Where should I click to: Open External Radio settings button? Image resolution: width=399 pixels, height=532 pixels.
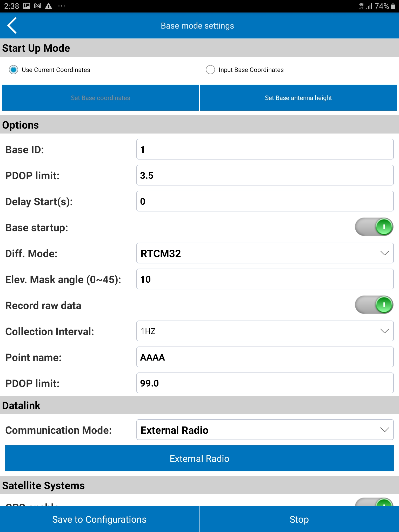coord(199,458)
